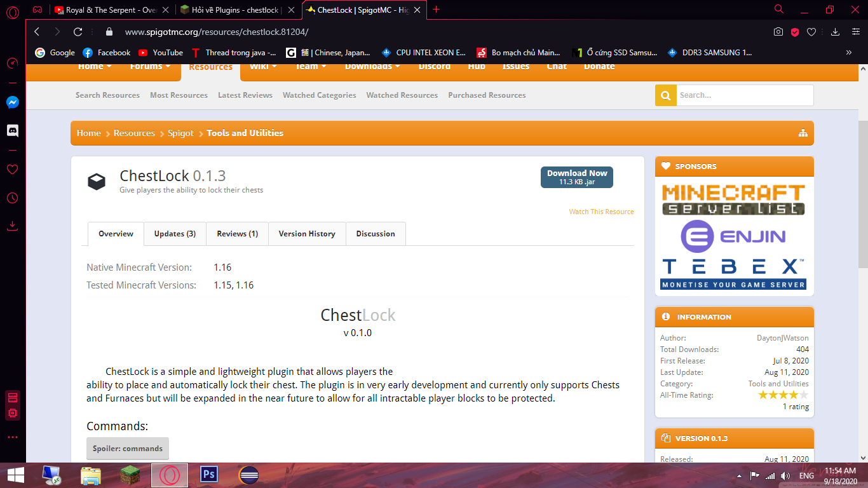This screenshot has width=868, height=488.
Task: Expand the Home dropdown arrow in the site navigation
Action: tap(109, 67)
